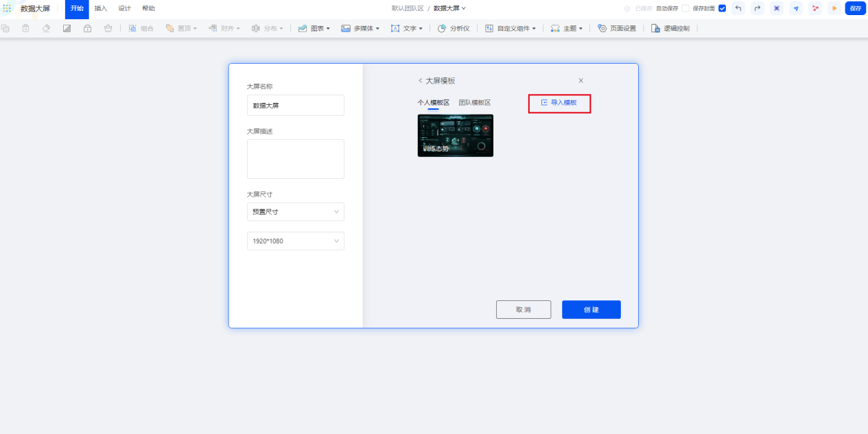Click the 保存 save button
868x434 pixels.
(856, 8)
